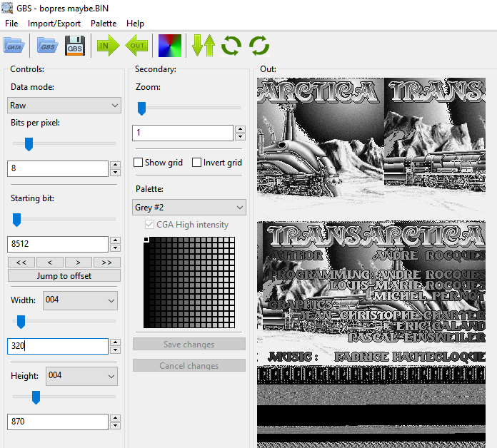Open the Grey #2 palette dropdown
Screen dimensions: 497x448
coord(189,208)
